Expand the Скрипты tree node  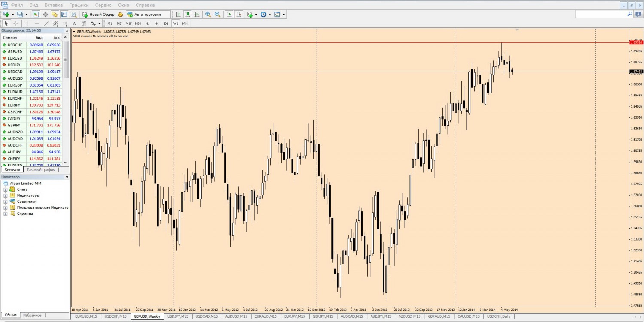(6, 214)
